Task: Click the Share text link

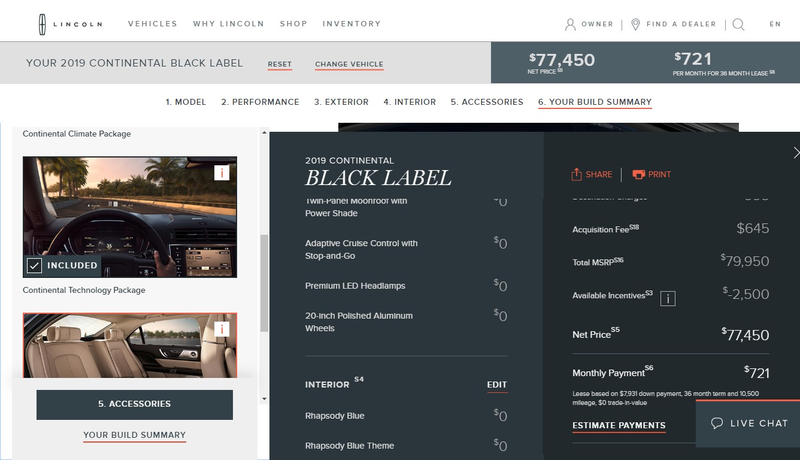Action: click(x=598, y=174)
